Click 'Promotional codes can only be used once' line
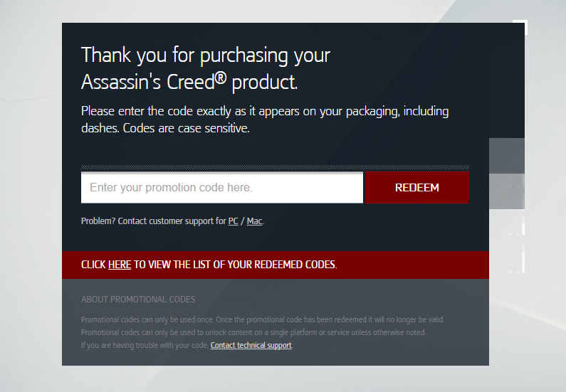 click(x=263, y=320)
